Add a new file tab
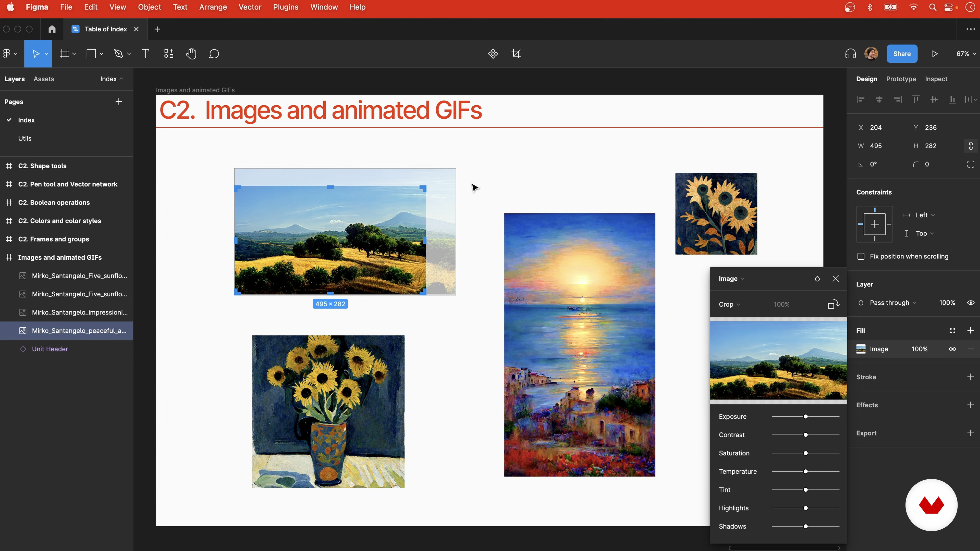The width and height of the screenshot is (980, 551). (157, 29)
